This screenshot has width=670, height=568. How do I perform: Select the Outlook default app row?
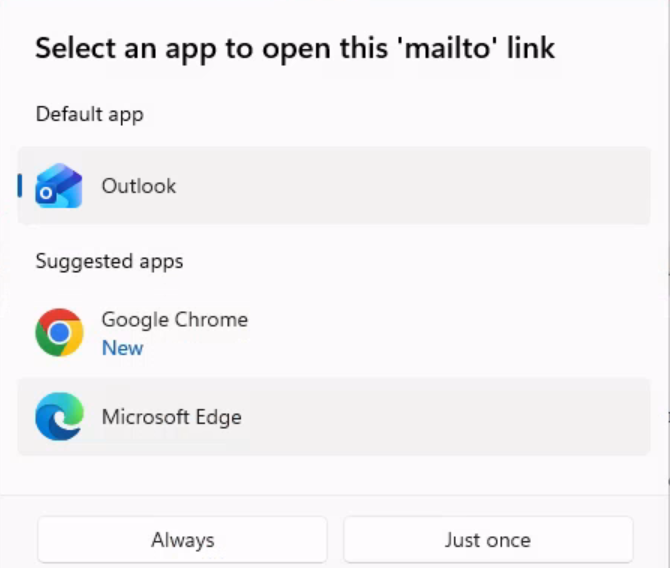[x=334, y=186]
